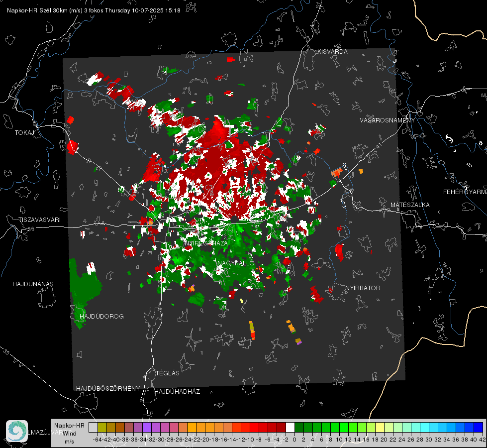This screenshot has height=448, width=487.
Task: Click road number 36 near Tiszavasvári
Action: pos(31,229)
